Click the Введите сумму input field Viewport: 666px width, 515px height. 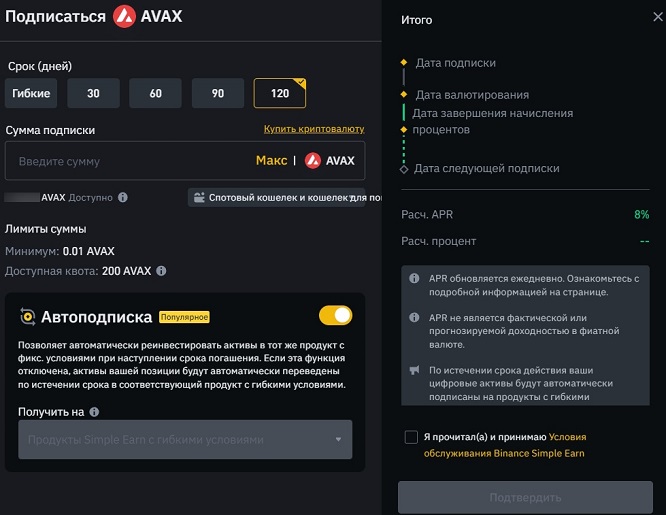pos(125,161)
